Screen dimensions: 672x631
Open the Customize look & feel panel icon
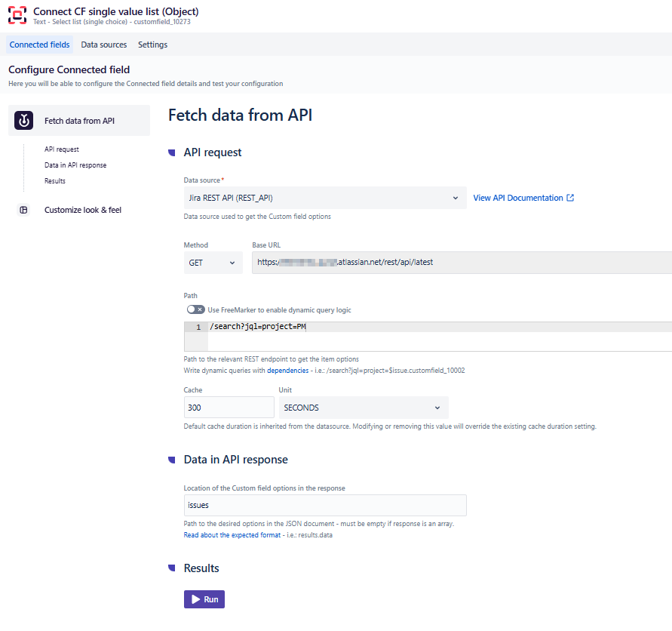[25, 209]
